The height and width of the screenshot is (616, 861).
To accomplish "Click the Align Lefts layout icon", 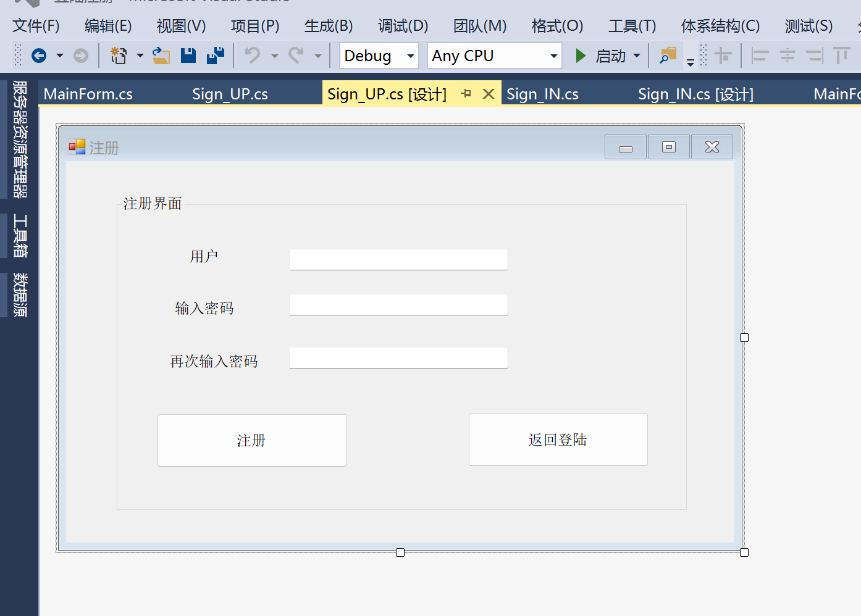I will coord(759,56).
